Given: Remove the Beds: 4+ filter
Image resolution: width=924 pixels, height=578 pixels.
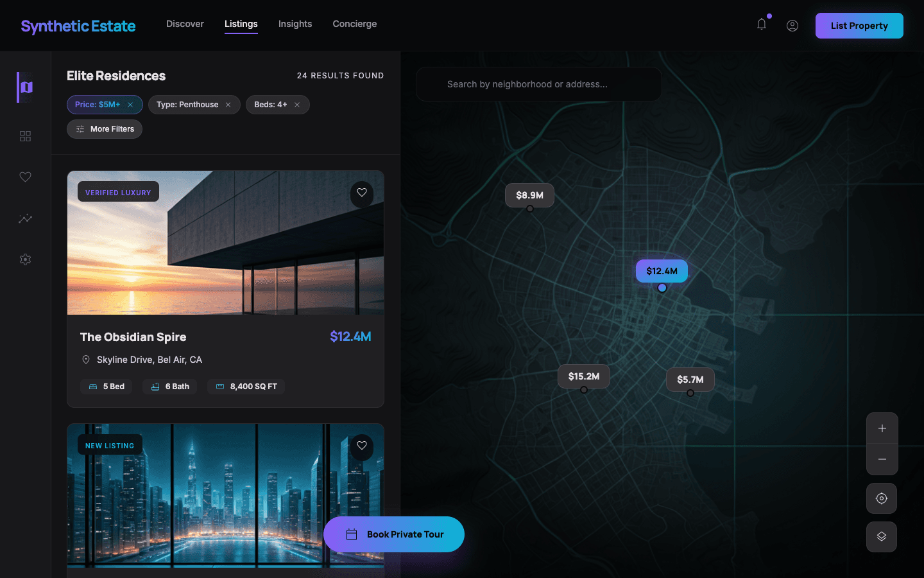Looking at the screenshot, I should point(297,105).
